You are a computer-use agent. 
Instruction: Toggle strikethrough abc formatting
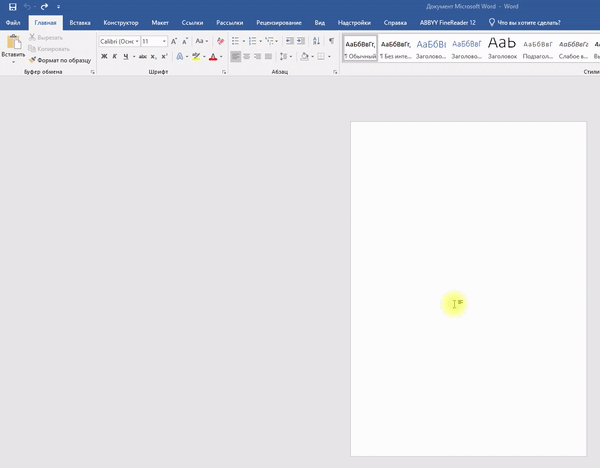pos(143,56)
